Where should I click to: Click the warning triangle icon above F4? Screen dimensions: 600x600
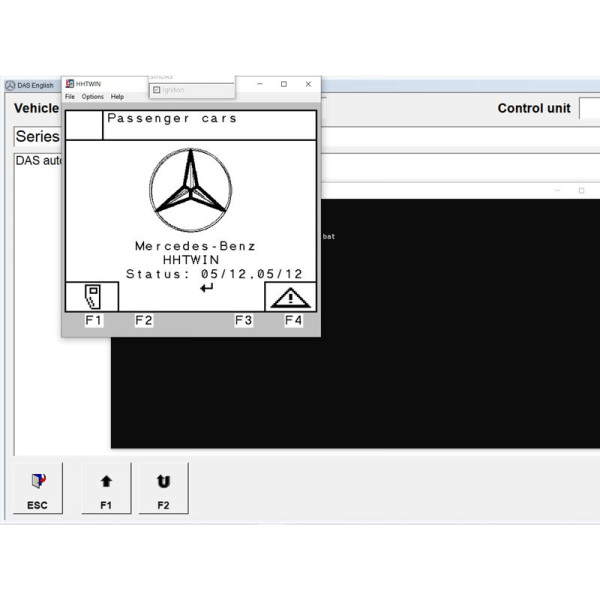coord(291,297)
